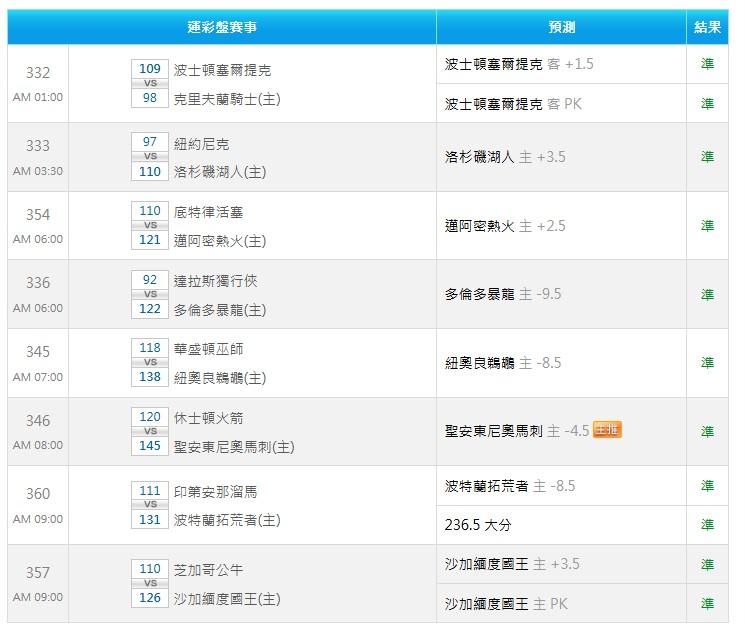Select game number 354

[x=38, y=215]
